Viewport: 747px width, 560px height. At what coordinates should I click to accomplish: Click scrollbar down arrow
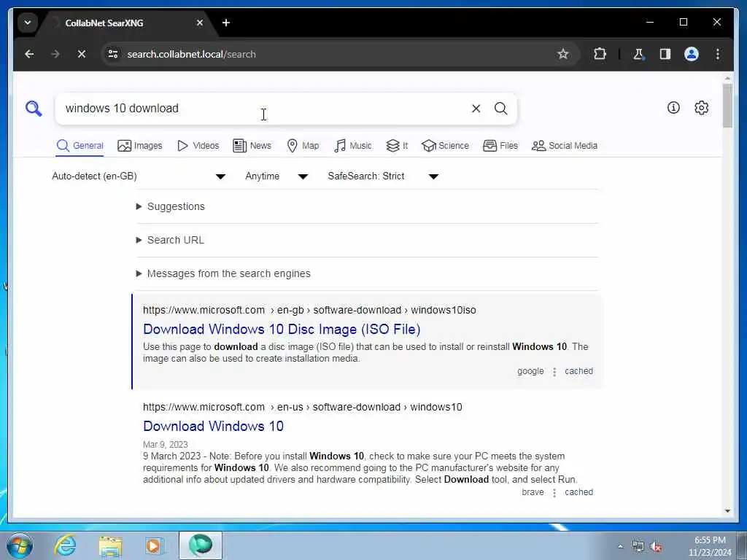727,511
